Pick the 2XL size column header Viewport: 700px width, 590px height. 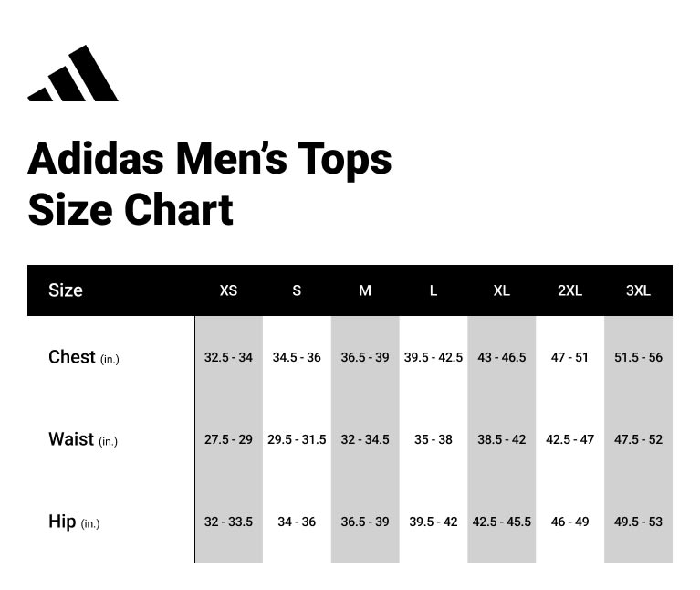click(x=569, y=290)
